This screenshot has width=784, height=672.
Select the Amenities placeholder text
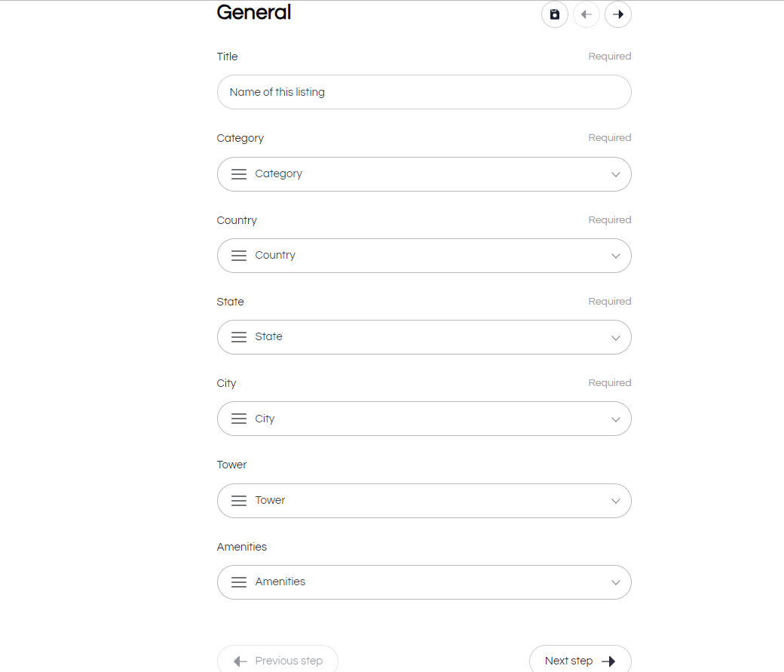pos(280,581)
